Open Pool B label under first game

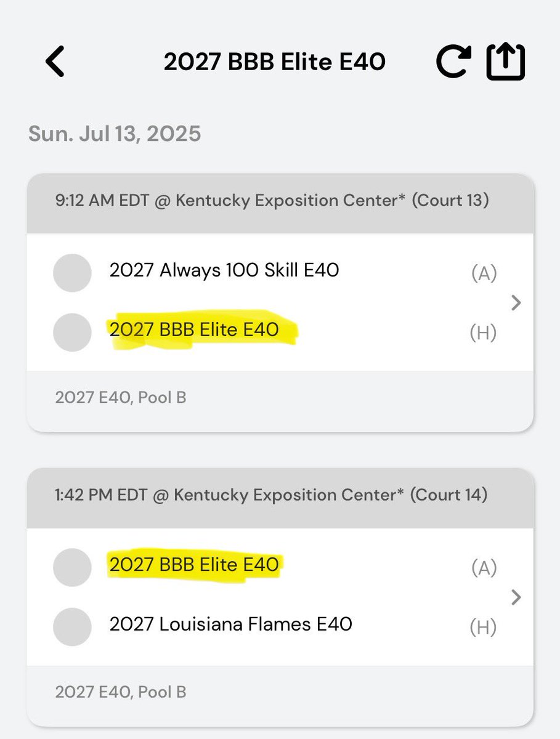click(x=121, y=398)
